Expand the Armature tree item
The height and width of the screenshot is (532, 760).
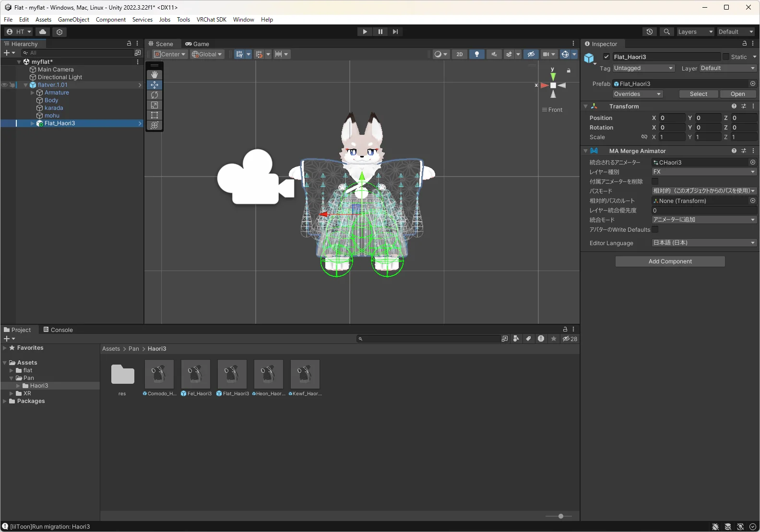click(x=33, y=93)
